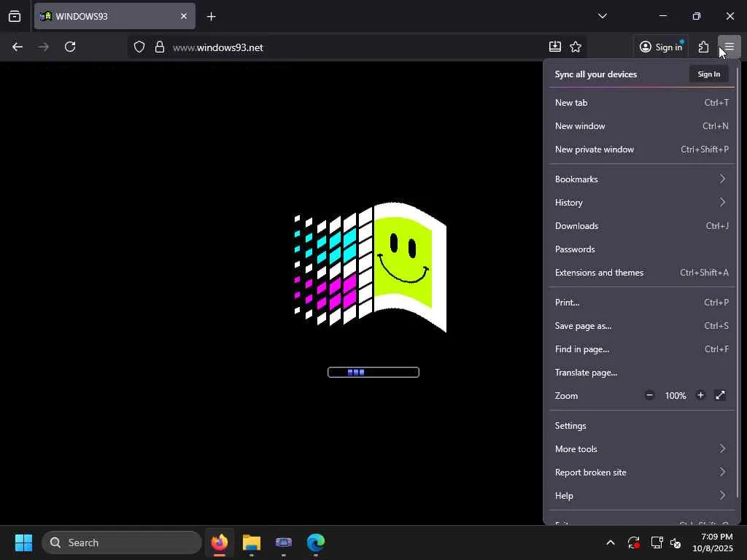Open Windows Start menu

[23, 542]
